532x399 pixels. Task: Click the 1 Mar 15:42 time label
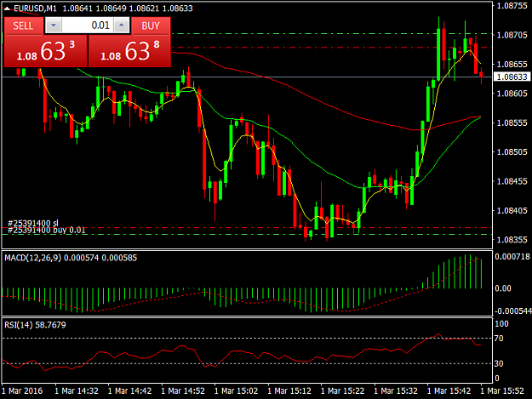click(x=449, y=391)
